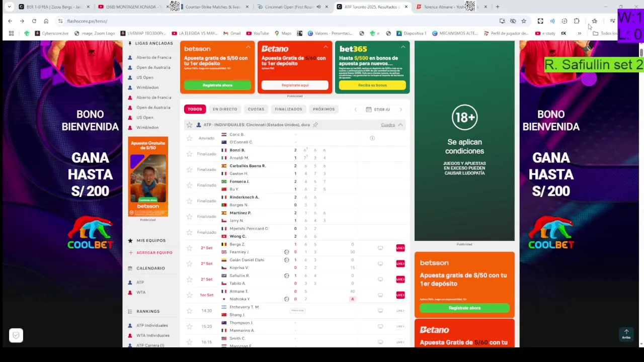
Task: Open the YouTube bookmark
Action: tap(258, 33)
